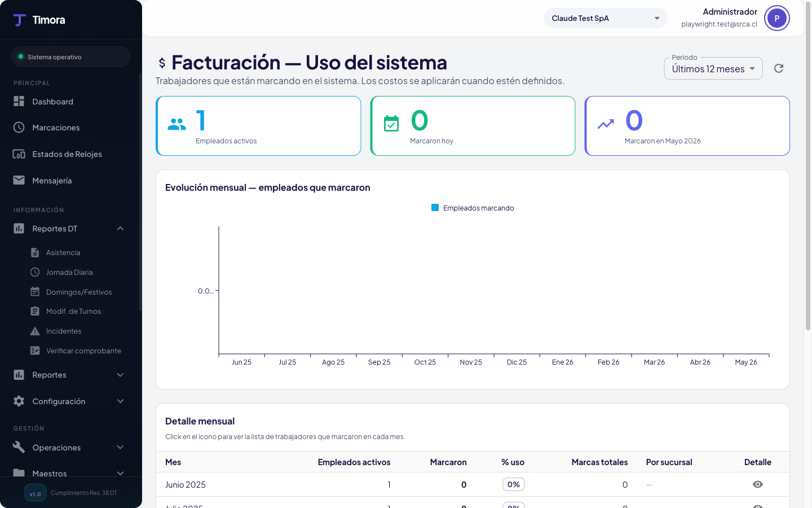Click the playwright.test@srca.cl email text
This screenshot has width=812, height=508.
719,24
